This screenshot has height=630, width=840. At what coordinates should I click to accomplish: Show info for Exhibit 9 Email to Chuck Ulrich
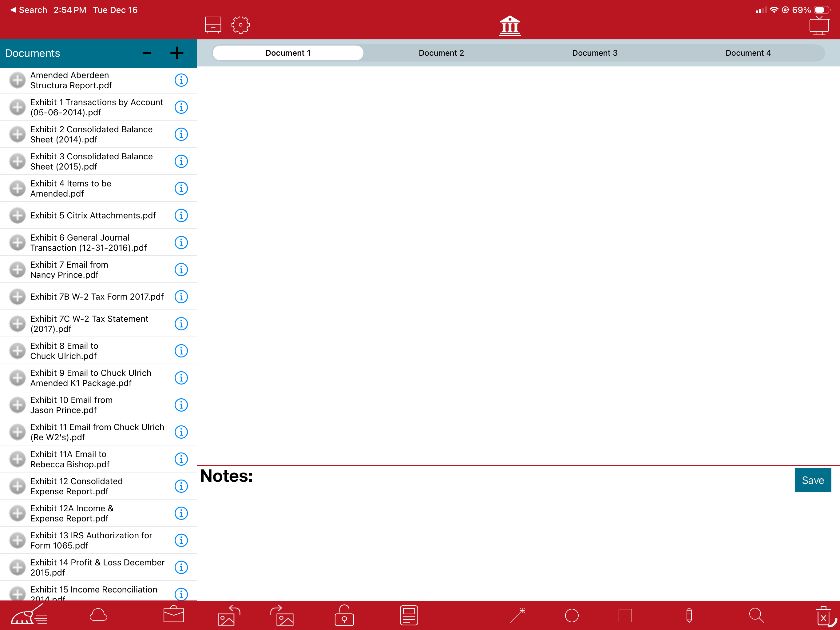[x=181, y=378]
